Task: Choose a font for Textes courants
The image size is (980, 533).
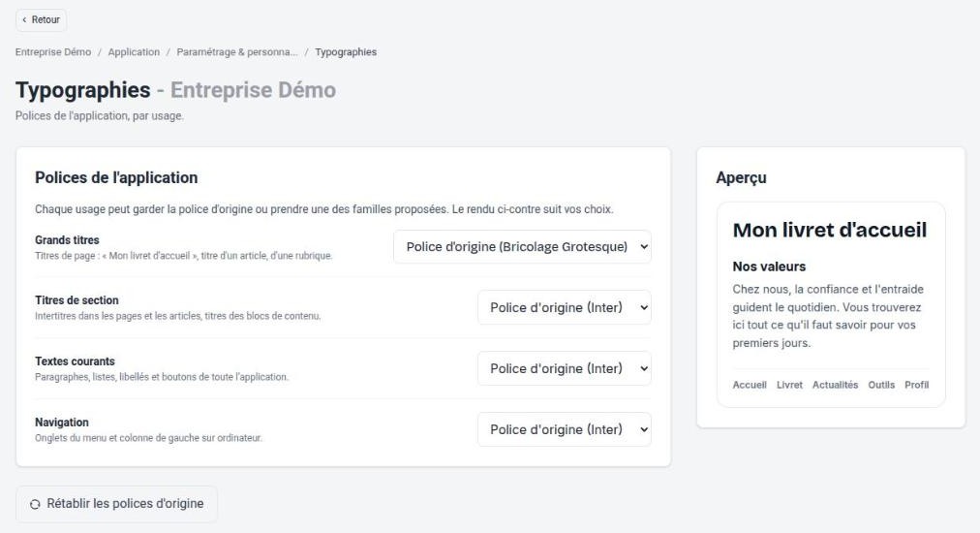Action: [565, 368]
